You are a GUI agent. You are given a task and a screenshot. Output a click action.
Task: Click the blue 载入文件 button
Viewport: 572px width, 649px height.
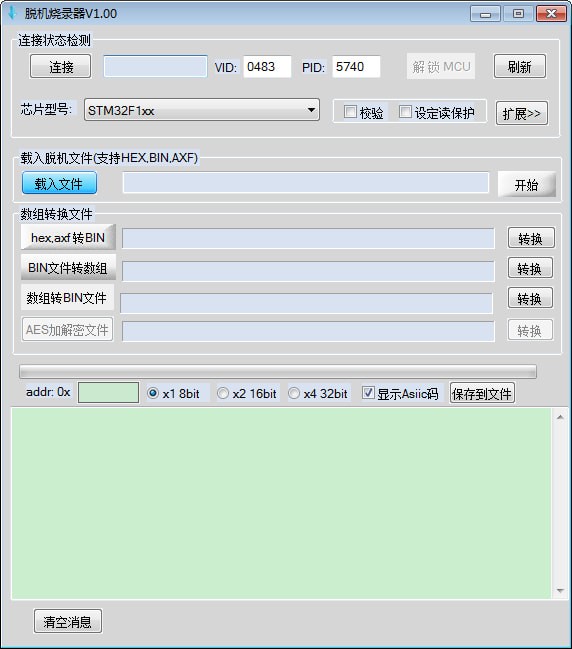60,183
